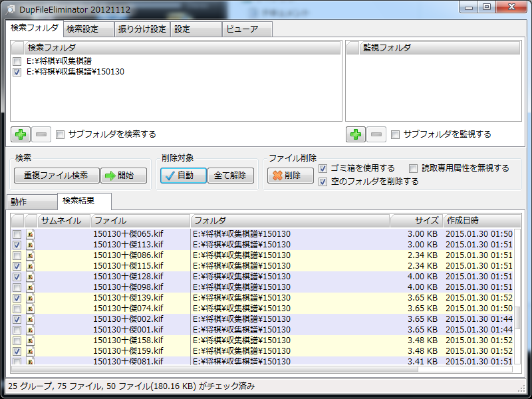The image size is (532, 399).
Task: Click the 削除 delete button with red X
Action: coord(291,176)
